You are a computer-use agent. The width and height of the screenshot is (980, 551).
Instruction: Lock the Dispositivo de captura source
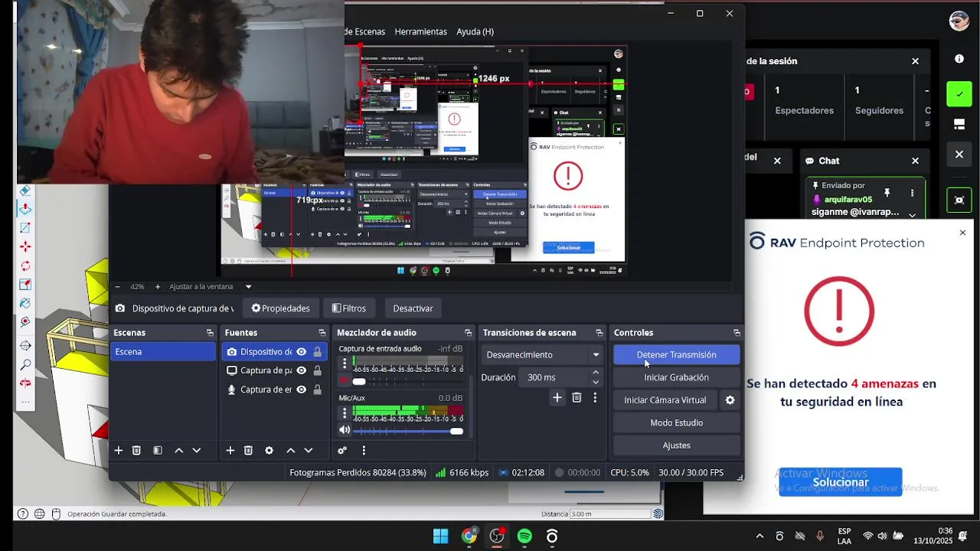click(x=317, y=352)
